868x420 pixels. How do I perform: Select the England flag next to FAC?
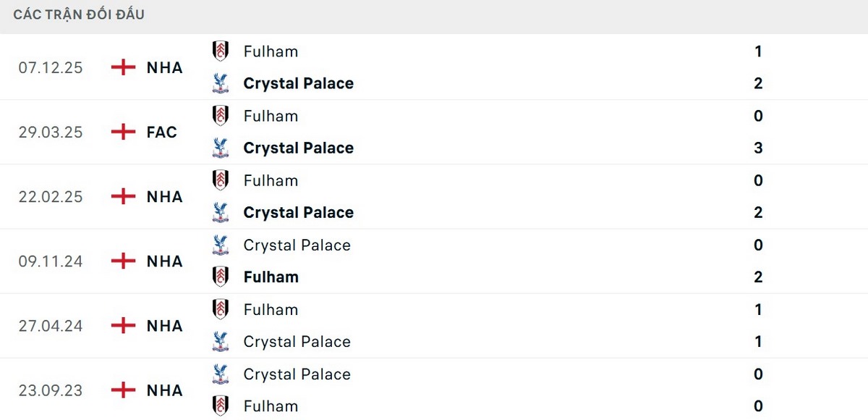tap(123, 132)
